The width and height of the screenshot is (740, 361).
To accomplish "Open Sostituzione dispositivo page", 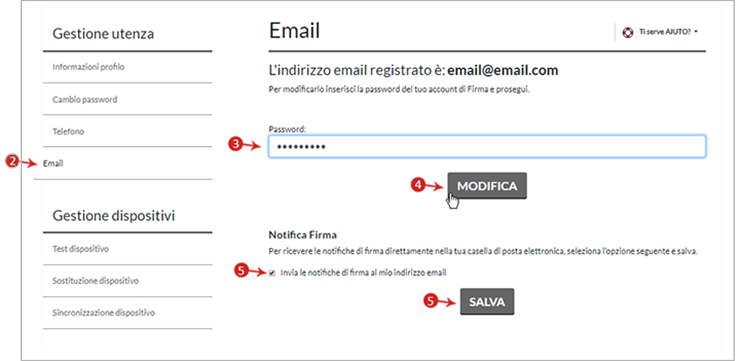I will coord(127,281).
